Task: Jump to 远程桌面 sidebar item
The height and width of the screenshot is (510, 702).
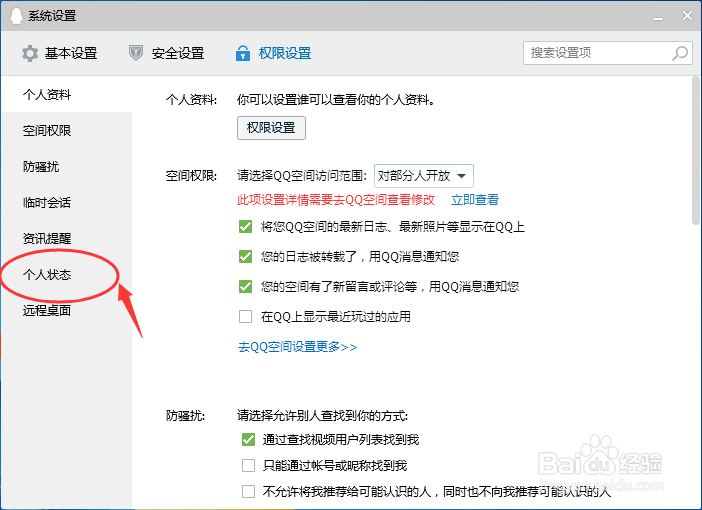Action: point(66,310)
